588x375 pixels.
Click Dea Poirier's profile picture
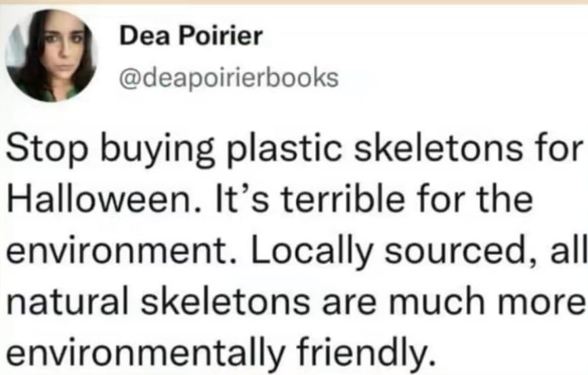(51, 56)
